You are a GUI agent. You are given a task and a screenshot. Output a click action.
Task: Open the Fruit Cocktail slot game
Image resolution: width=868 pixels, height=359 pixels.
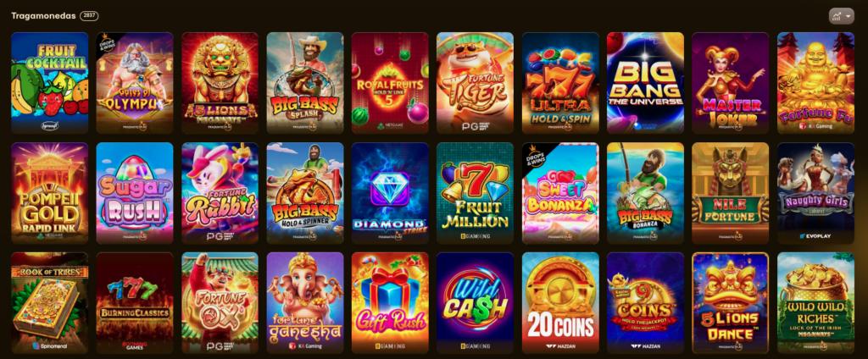point(50,83)
